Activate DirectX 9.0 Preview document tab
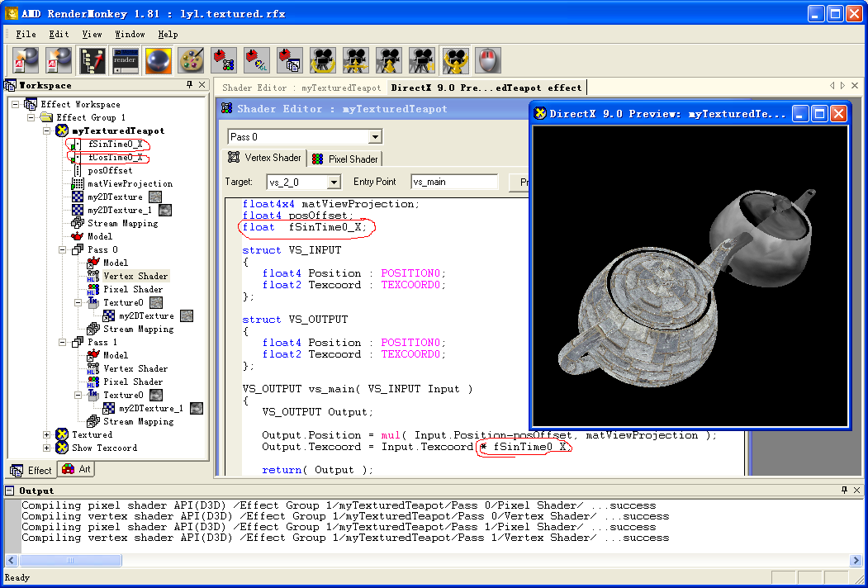 click(486, 88)
